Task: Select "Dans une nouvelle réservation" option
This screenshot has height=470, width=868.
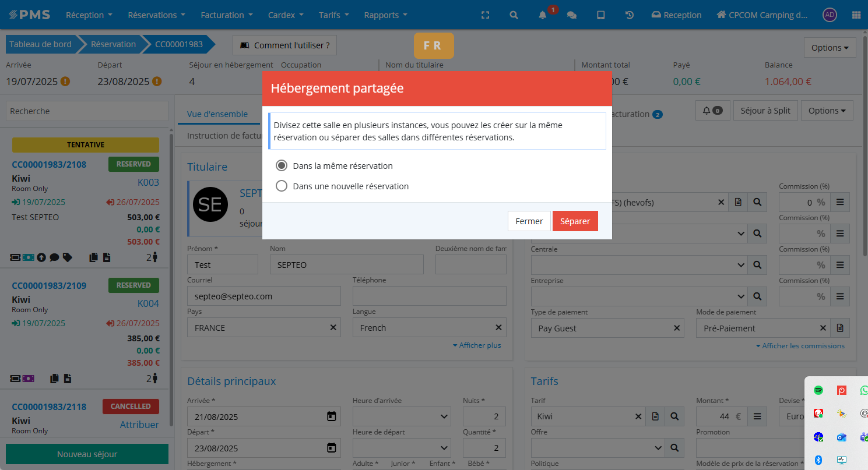Action: click(282, 186)
